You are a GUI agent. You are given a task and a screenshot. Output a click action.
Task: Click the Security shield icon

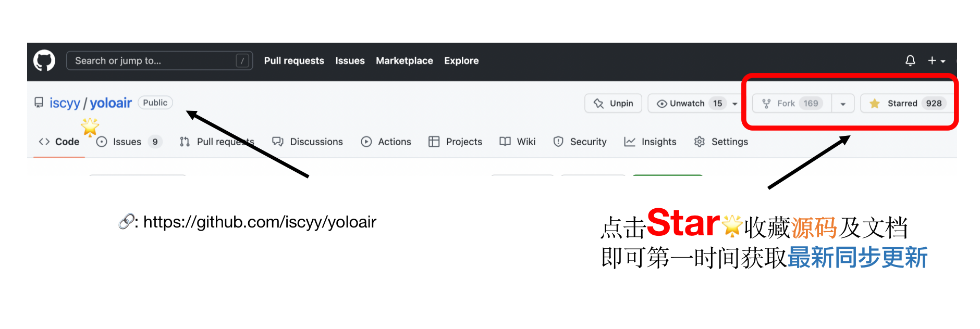(558, 142)
